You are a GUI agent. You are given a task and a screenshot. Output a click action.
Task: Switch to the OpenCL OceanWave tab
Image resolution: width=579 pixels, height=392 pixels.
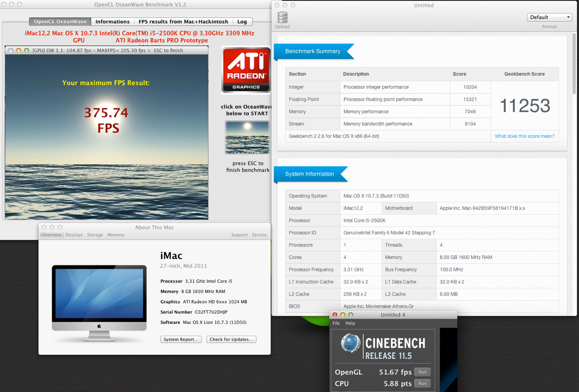(x=60, y=21)
